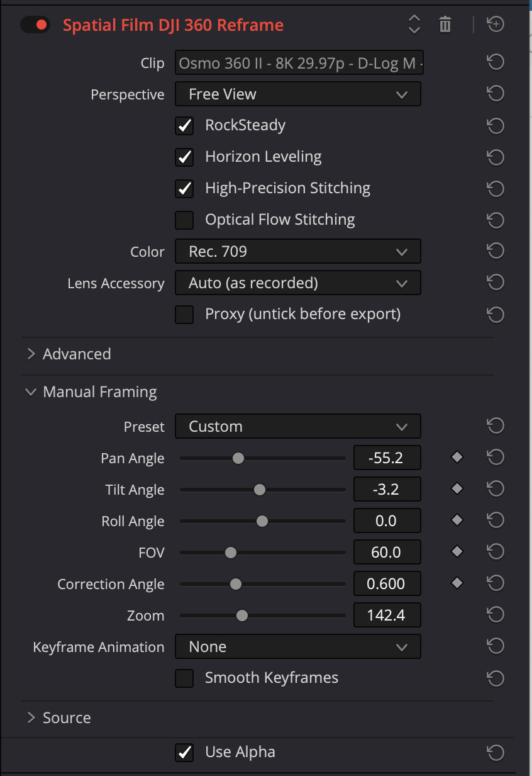Reset the Correction Angle value
The width and height of the screenshot is (532, 776).
pyautogui.click(x=496, y=583)
